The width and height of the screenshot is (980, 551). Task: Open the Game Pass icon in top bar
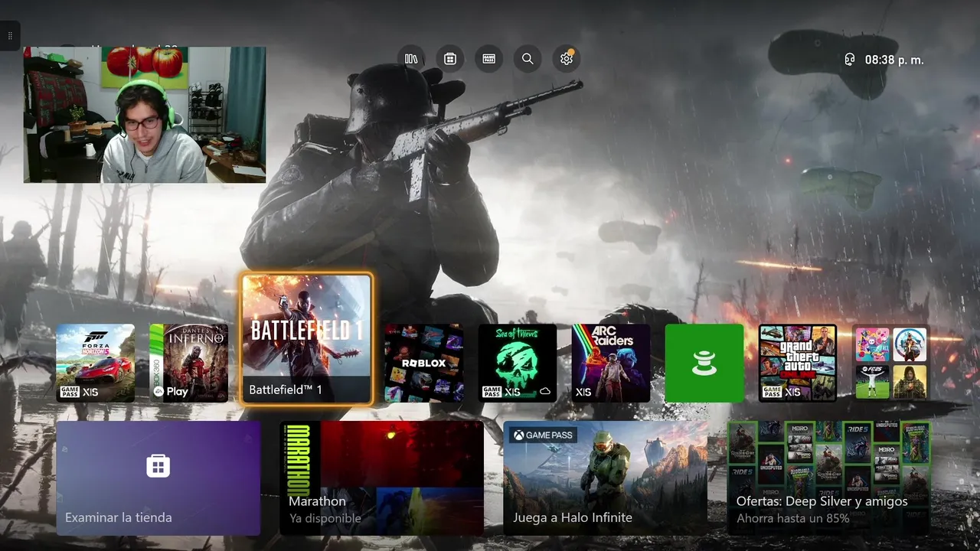point(489,59)
